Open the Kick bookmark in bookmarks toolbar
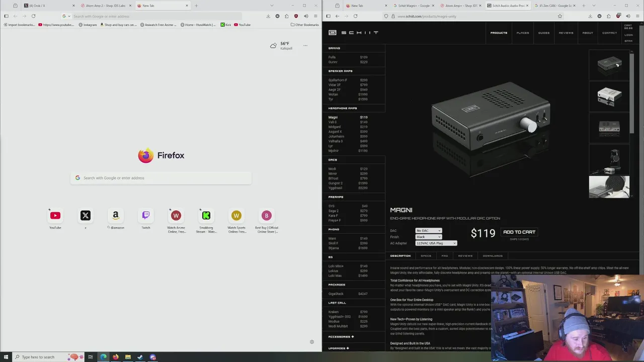 coord(225,25)
